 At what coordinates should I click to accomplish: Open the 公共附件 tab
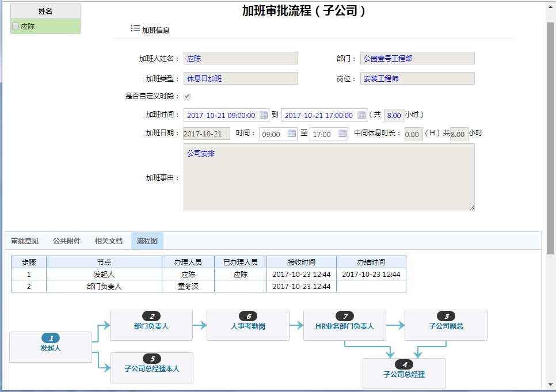click(67, 241)
